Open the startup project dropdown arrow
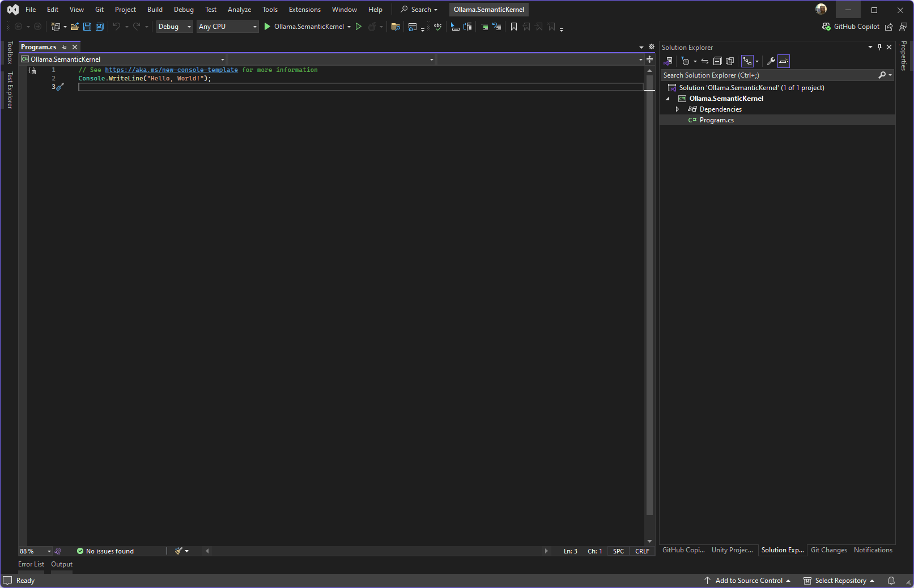The height and width of the screenshot is (588, 914). click(x=349, y=27)
